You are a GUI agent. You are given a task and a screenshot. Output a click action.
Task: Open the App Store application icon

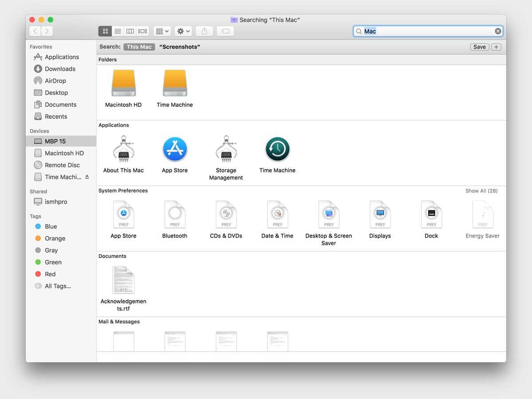click(x=175, y=150)
